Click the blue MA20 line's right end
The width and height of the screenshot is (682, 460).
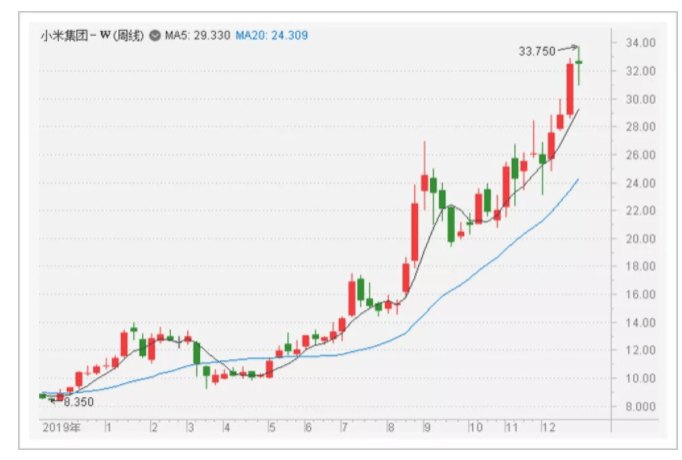coord(577,181)
